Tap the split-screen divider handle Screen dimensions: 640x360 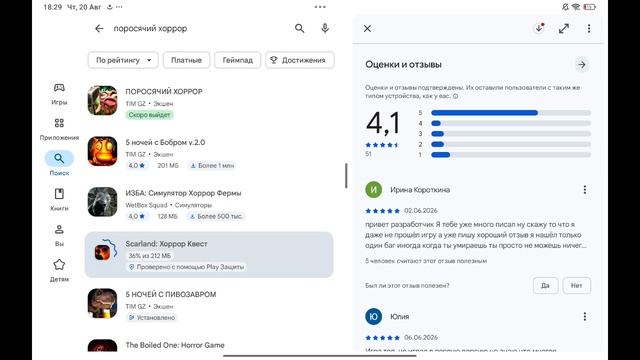(346, 176)
